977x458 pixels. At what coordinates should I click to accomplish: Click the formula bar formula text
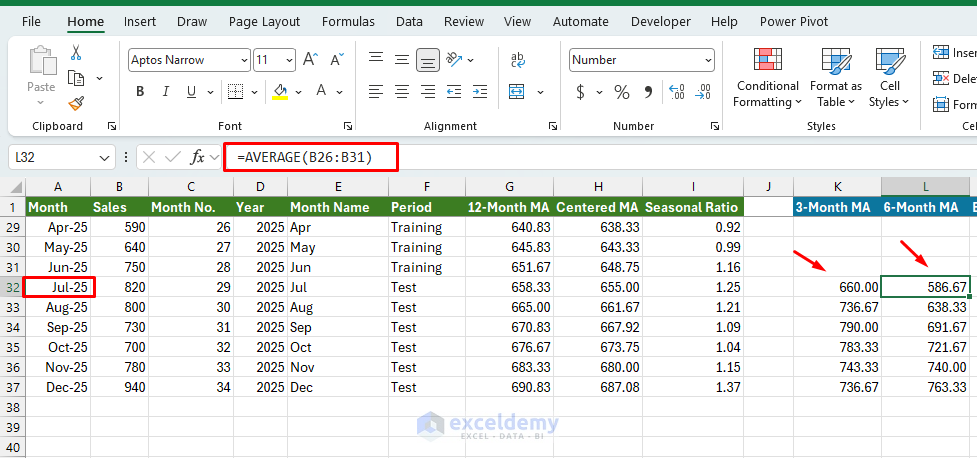(x=305, y=158)
